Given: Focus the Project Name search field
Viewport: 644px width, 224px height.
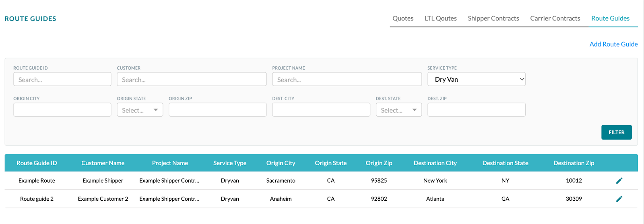Looking at the screenshot, I should [x=347, y=79].
